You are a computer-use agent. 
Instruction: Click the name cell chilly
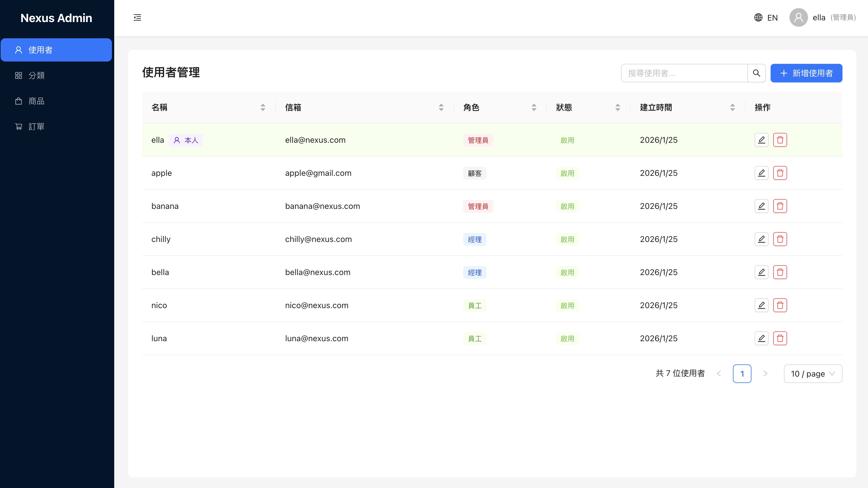(161, 239)
